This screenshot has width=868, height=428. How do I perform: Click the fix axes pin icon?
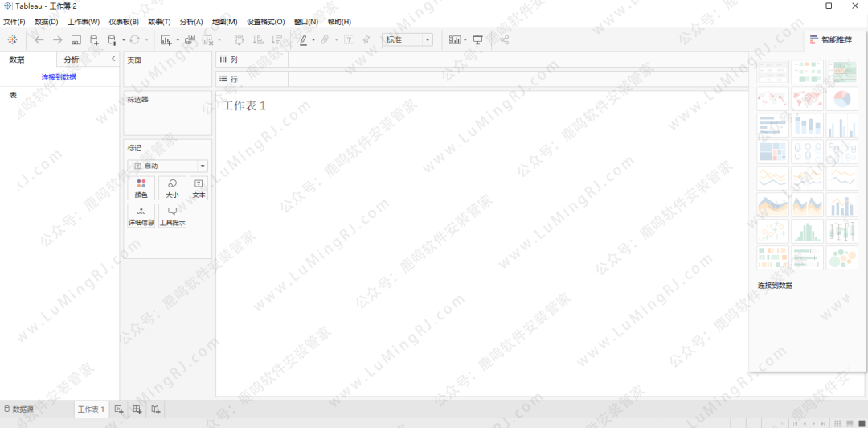coord(366,40)
